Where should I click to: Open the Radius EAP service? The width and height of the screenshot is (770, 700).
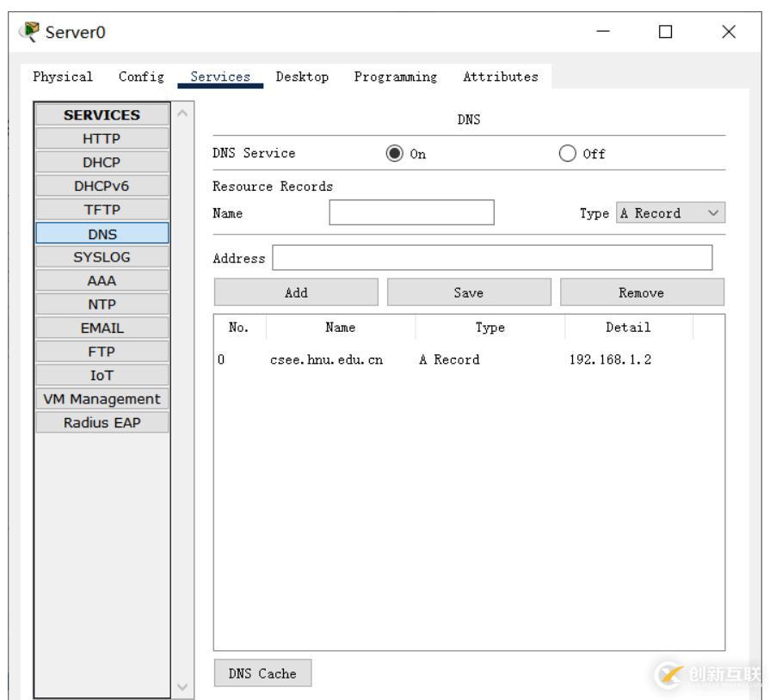pyautogui.click(x=102, y=422)
